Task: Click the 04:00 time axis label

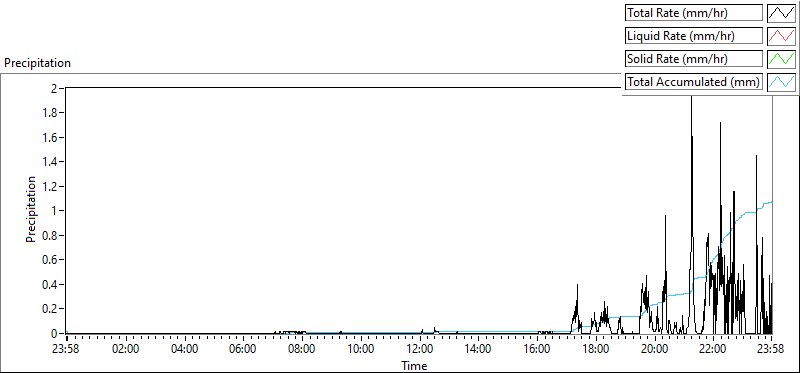Action: tap(184, 350)
